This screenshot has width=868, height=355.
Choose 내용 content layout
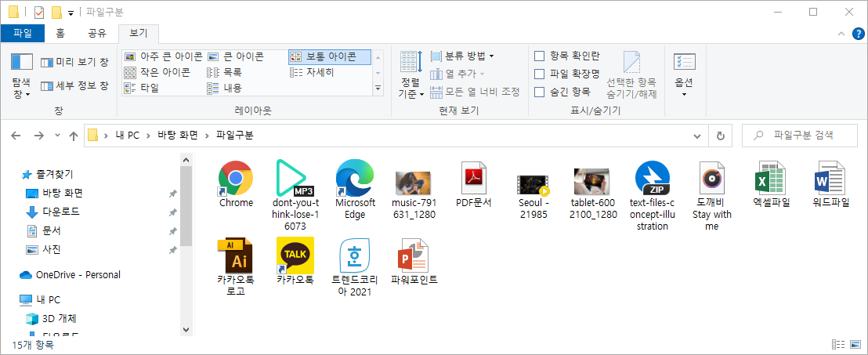[x=224, y=88]
